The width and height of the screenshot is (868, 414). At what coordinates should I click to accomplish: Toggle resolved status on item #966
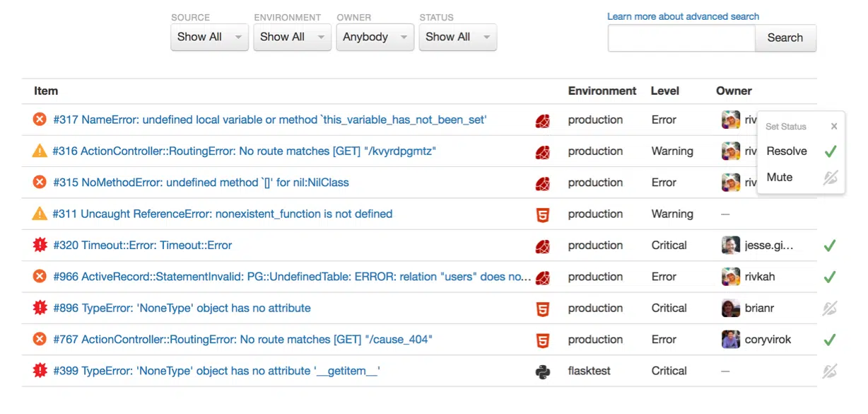(x=829, y=276)
